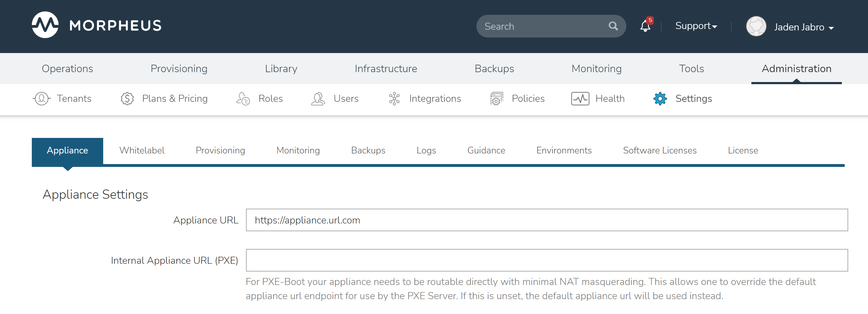Screen dimensions: 868x314
Task: Click the Roles icon
Action: [243, 99]
